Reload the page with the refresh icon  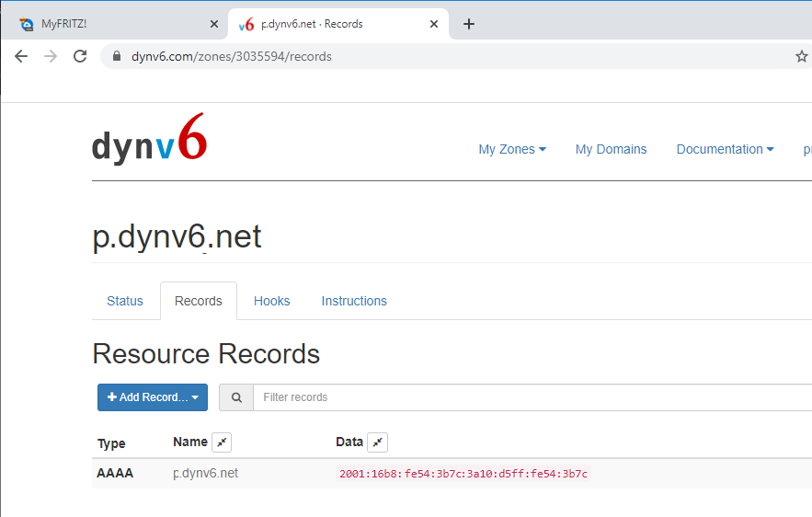click(x=80, y=56)
